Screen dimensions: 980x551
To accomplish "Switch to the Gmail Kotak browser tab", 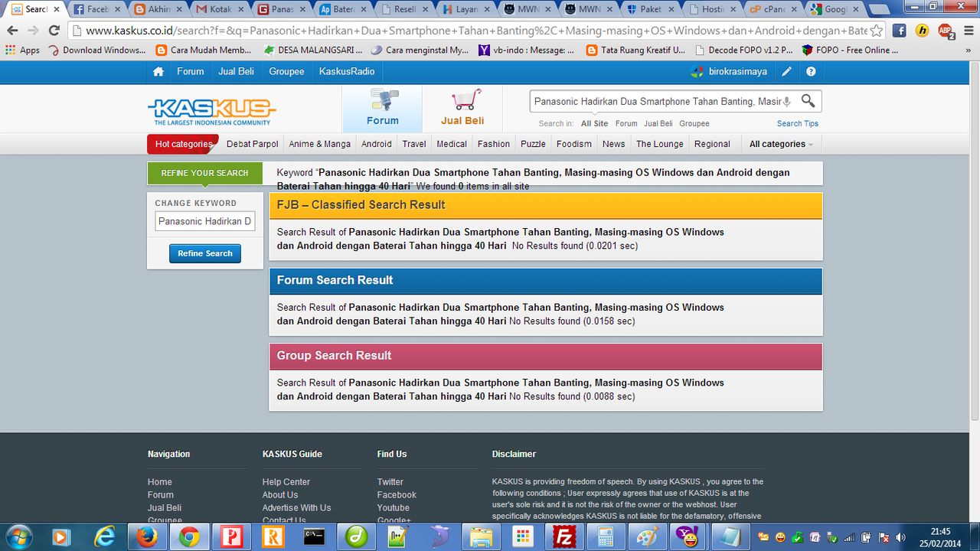I will 220,10.
